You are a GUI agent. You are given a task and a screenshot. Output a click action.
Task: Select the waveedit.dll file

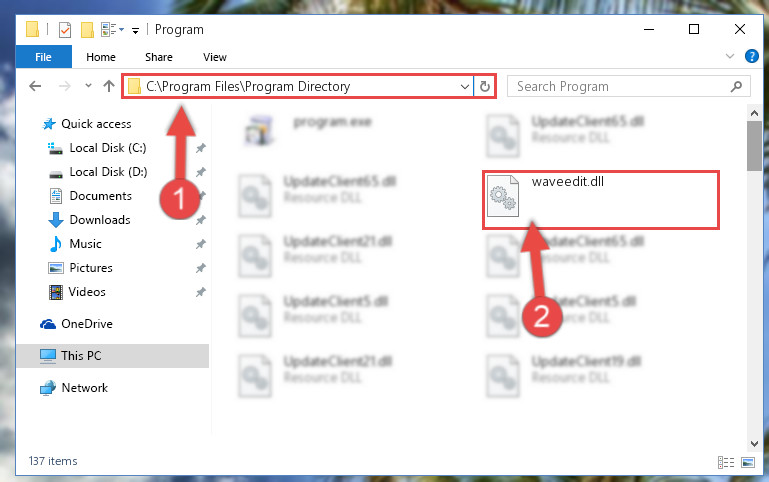coord(601,200)
